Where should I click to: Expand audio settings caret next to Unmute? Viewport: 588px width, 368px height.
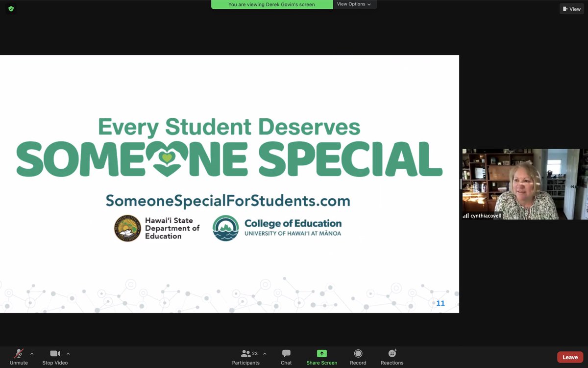(x=32, y=353)
